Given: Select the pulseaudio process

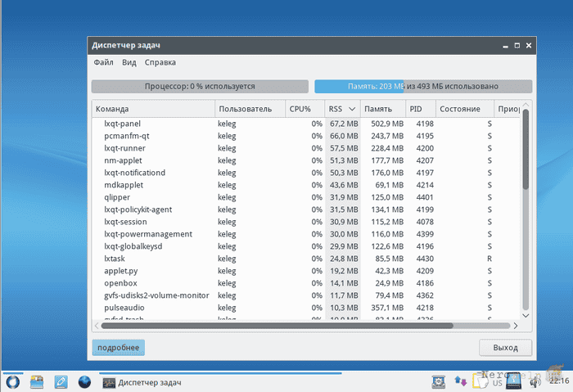Looking at the screenshot, I should click(305, 308).
